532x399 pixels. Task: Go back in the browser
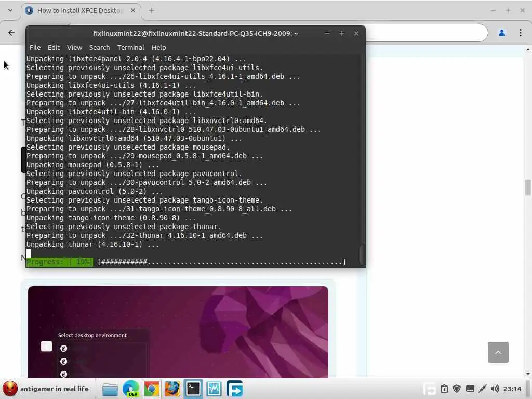tap(11, 33)
